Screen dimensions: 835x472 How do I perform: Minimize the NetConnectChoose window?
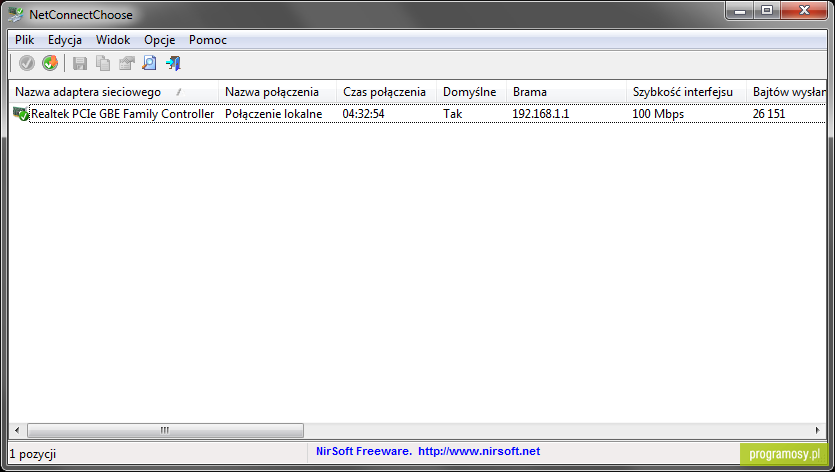(740, 11)
